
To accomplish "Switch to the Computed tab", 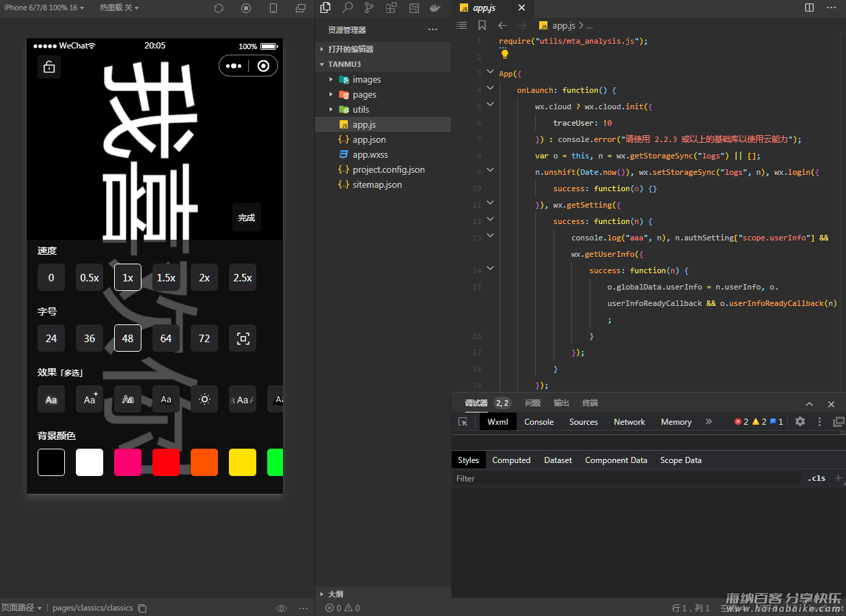I will [511, 460].
